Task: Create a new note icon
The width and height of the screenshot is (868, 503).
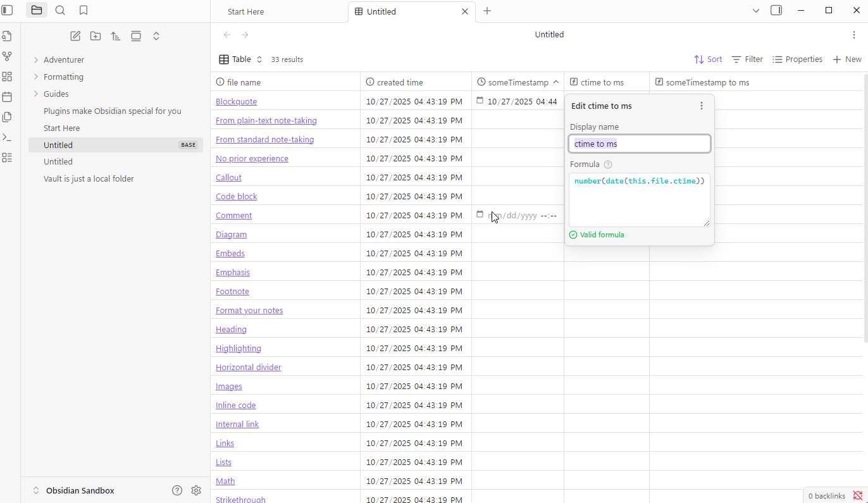Action: point(75,36)
